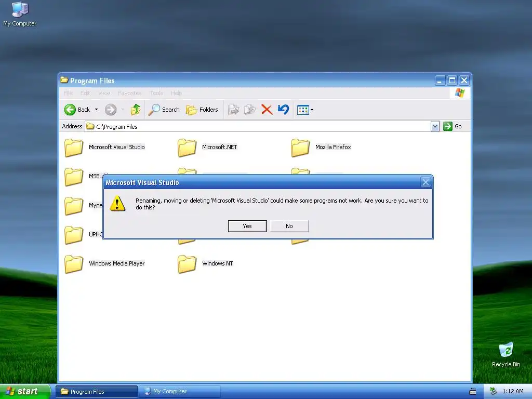This screenshot has width=532, height=399.
Task: Click the blue Undo icon
Action: (283, 110)
